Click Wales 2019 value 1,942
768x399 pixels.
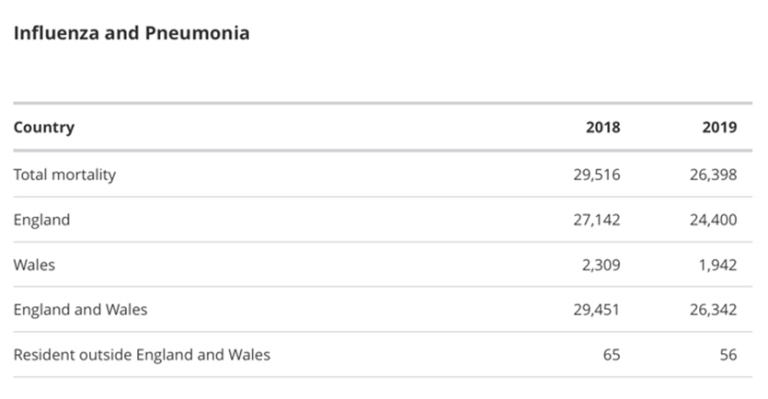click(718, 265)
